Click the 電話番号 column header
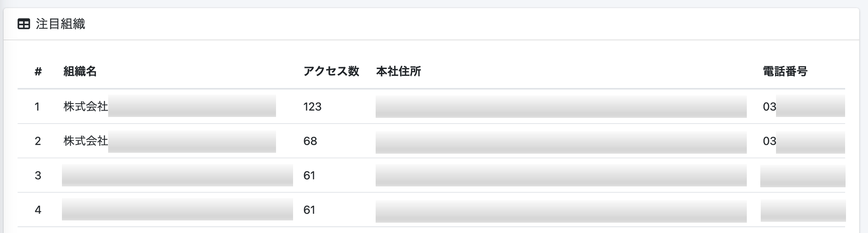 (x=785, y=71)
